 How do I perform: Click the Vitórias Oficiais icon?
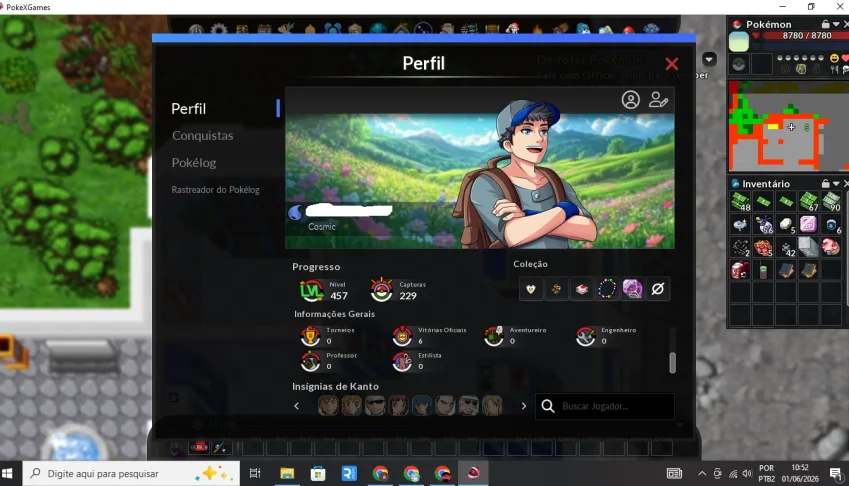402,336
